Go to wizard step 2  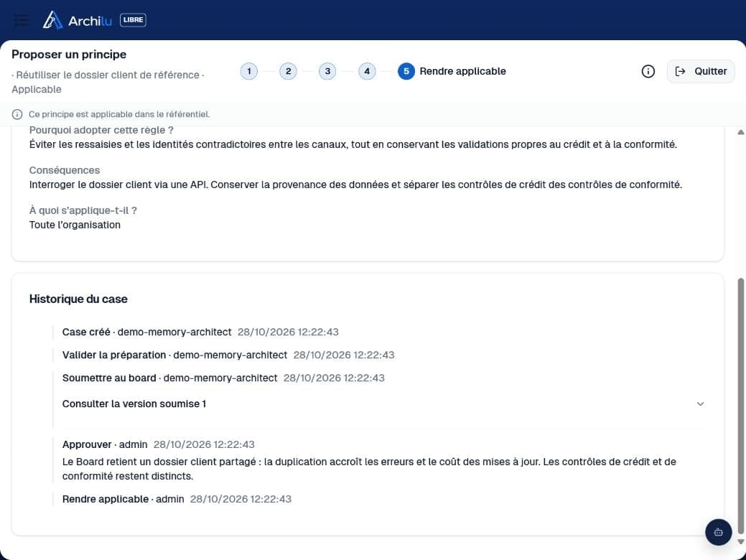click(x=289, y=71)
